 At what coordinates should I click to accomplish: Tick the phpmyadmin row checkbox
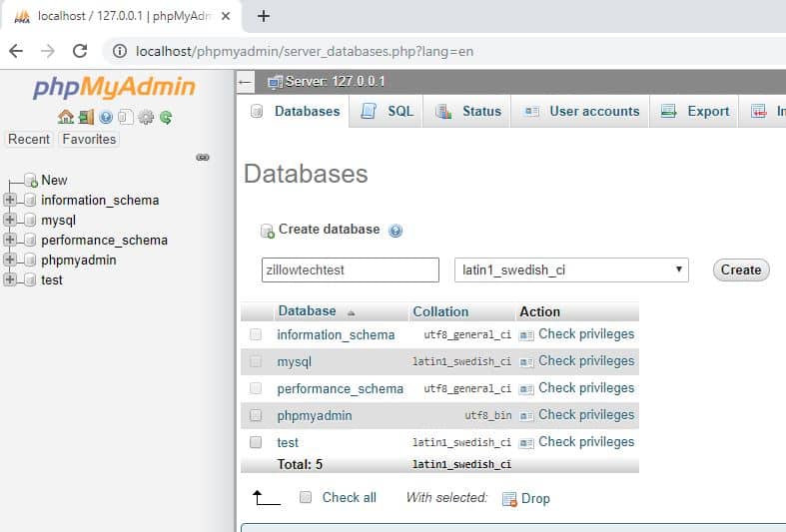click(x=256, y=415)
